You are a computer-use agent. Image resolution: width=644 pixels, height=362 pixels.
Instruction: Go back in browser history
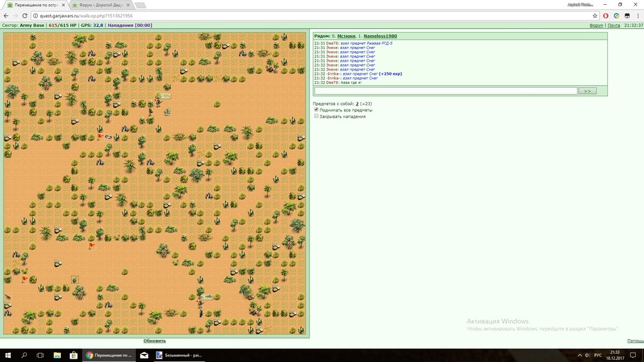point(6,16)
